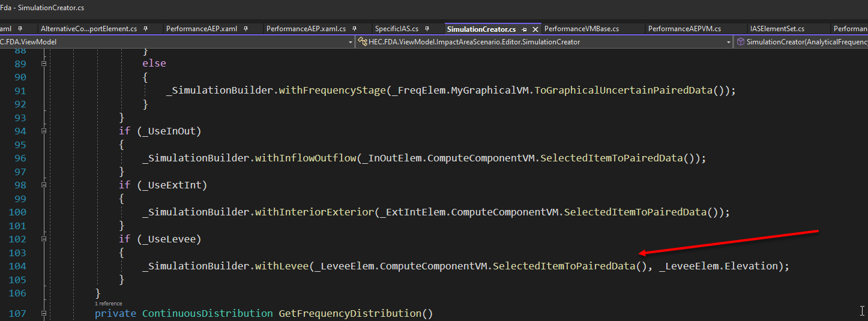Switch to IASElementSet.cs tab

(x=777, y=29)
